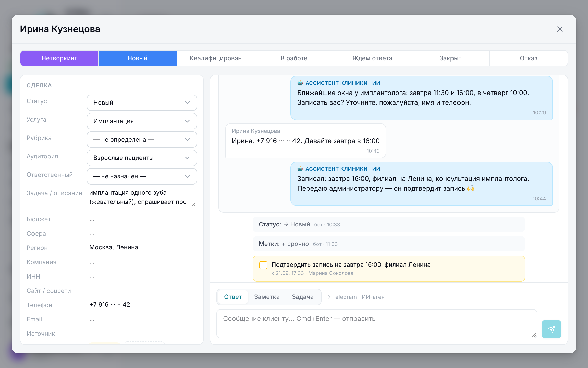Screen dimensions: 588x368
Task: Click the robot icon in the 10:29 assistant message
Action: 300,83
